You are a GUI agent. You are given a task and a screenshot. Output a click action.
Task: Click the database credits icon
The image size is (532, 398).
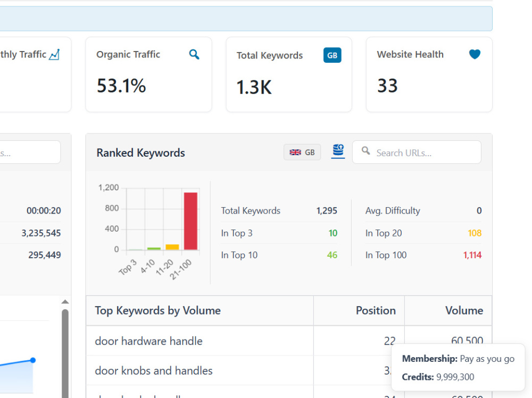point(338,150)
